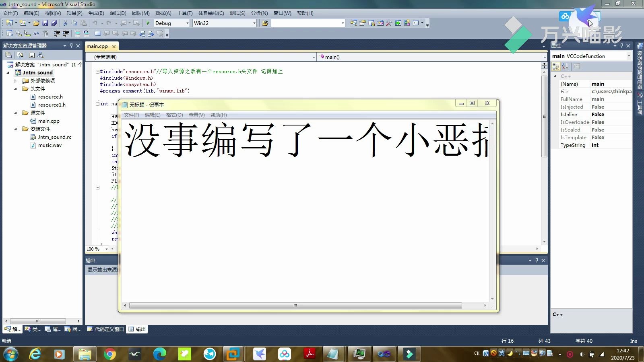This screenshot has width=644, height=362.
Task: Select main.cpp in Solution Explorer
Action: [x=49, y=121]
